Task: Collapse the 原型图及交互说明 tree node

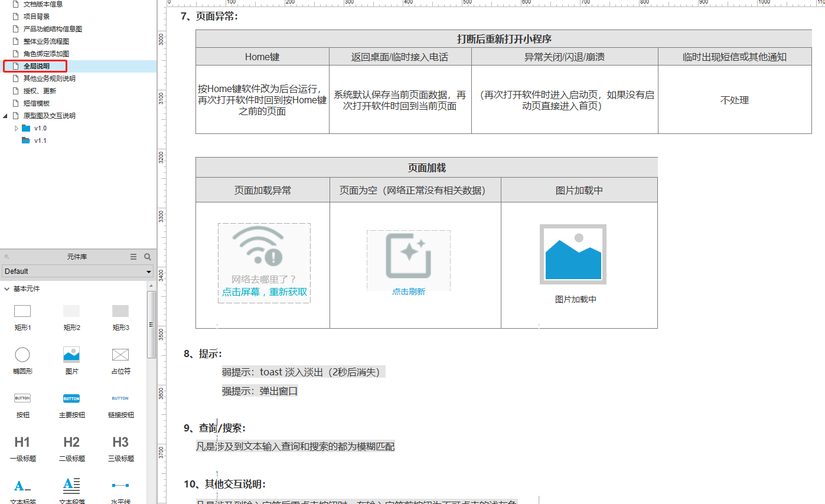Action: tap(5, 115)
